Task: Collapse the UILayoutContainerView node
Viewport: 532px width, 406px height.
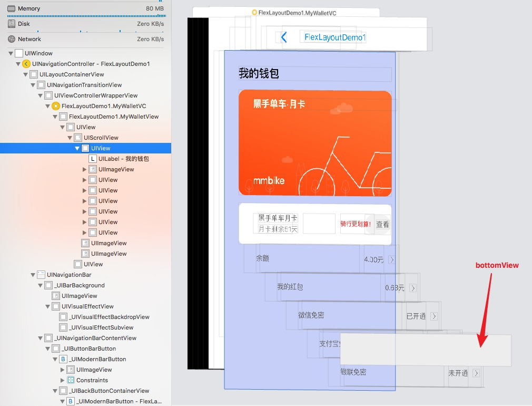Action: (x=25, y=74)
